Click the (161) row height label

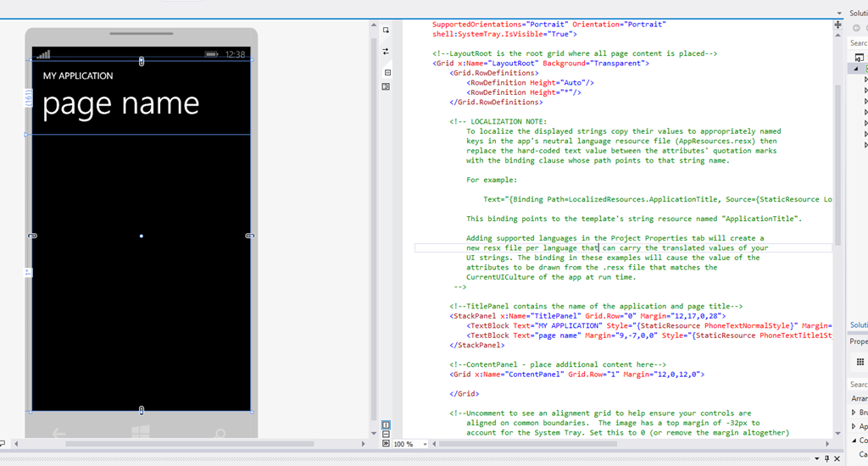coord(28,98)
